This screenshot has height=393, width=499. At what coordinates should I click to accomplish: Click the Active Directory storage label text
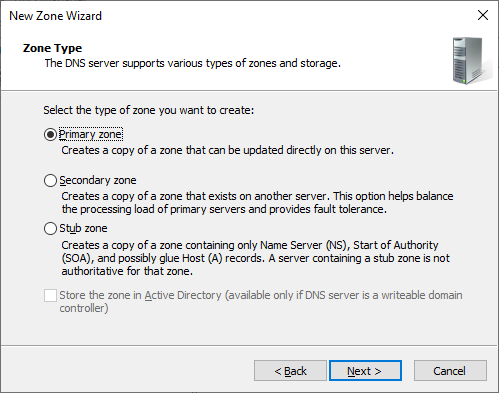(261, 302)
